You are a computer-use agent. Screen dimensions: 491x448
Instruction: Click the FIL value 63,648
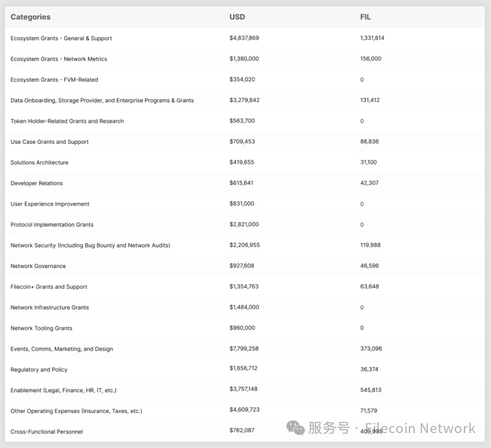coord(370,286)
